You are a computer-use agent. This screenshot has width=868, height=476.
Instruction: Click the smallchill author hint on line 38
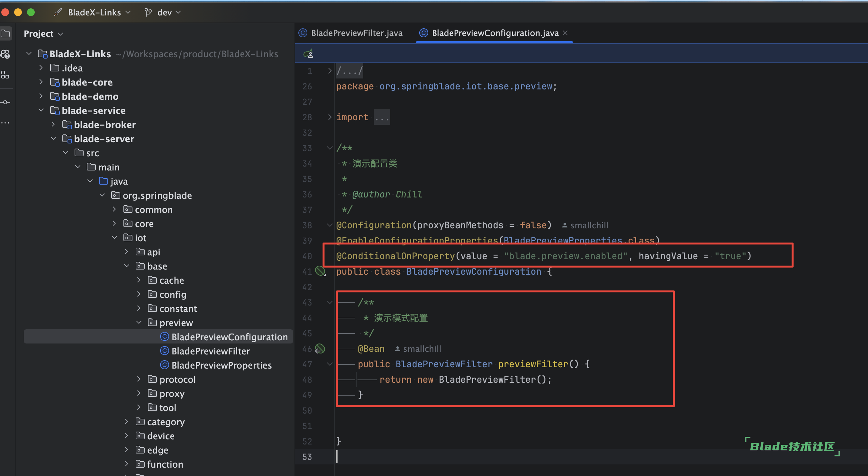(585, 225)
